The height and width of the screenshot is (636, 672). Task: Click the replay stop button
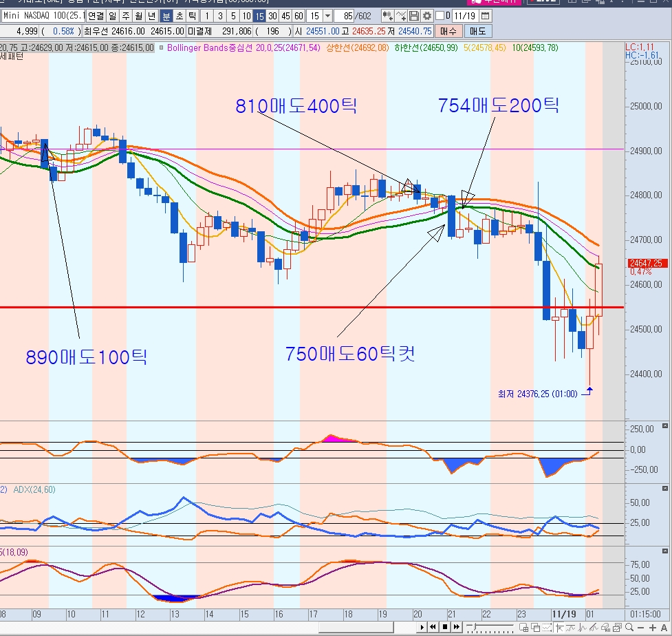pos(445,627)
